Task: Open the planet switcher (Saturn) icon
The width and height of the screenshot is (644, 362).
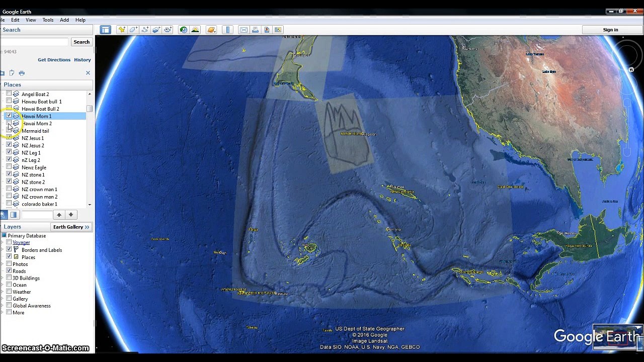Action: point(211,30)
